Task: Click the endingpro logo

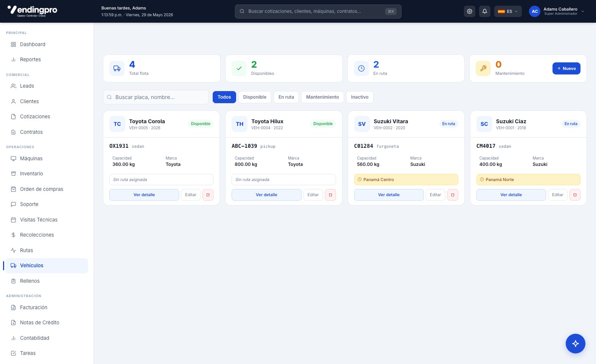Action: [x=32, y=11]
